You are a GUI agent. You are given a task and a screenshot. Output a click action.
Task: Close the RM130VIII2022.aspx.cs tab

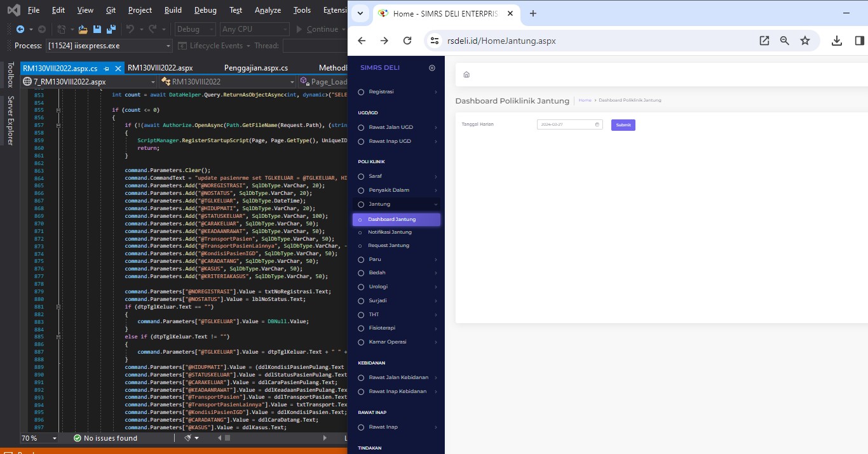(x=118, y=68)
